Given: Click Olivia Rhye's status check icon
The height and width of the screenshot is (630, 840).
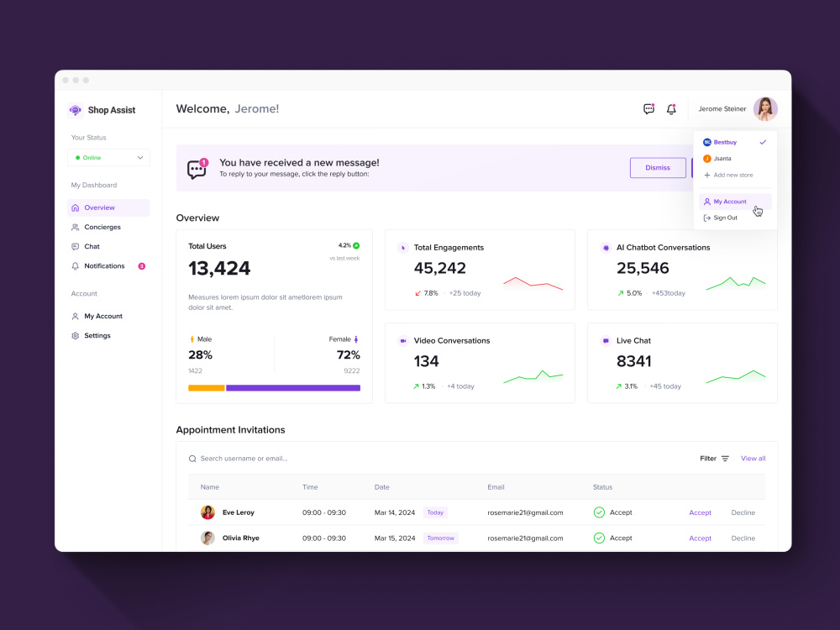Looking at the screenshot, I should tap(600, 538).
